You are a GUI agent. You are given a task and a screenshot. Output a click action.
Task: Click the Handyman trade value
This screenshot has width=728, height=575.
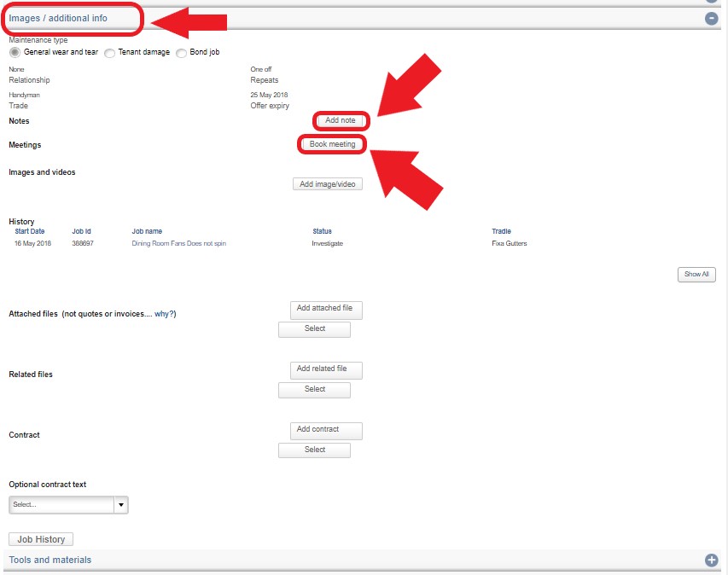pyautogui.click(x=24, y=95)
